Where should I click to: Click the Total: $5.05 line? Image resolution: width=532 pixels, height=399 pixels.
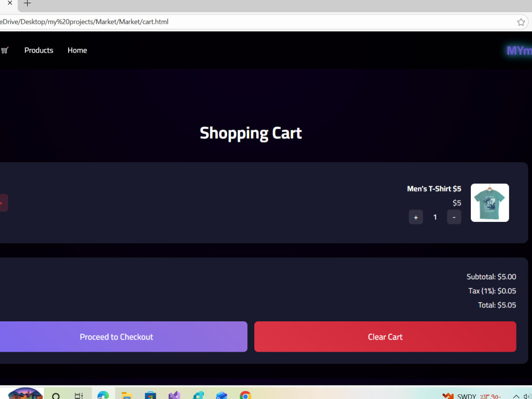[497, 305]
